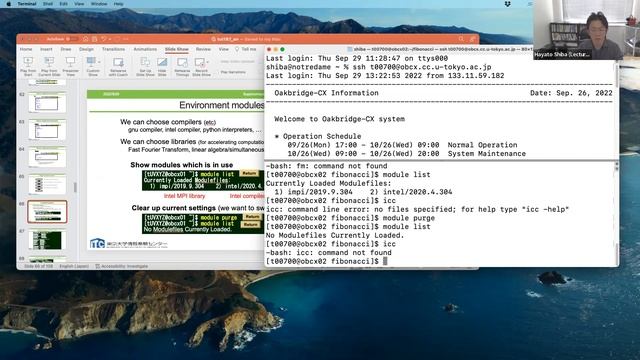Switch to the Draw tab
This screenshot has width=640, height=360.
coord(66,49)
